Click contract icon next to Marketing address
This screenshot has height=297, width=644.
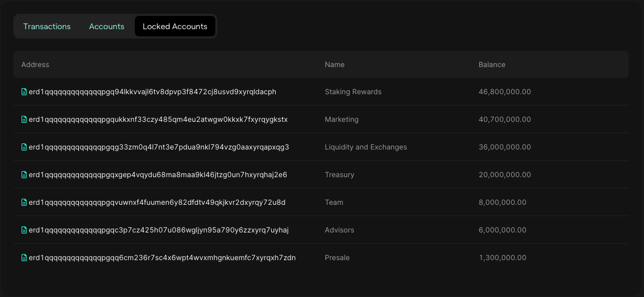[24, 119]
